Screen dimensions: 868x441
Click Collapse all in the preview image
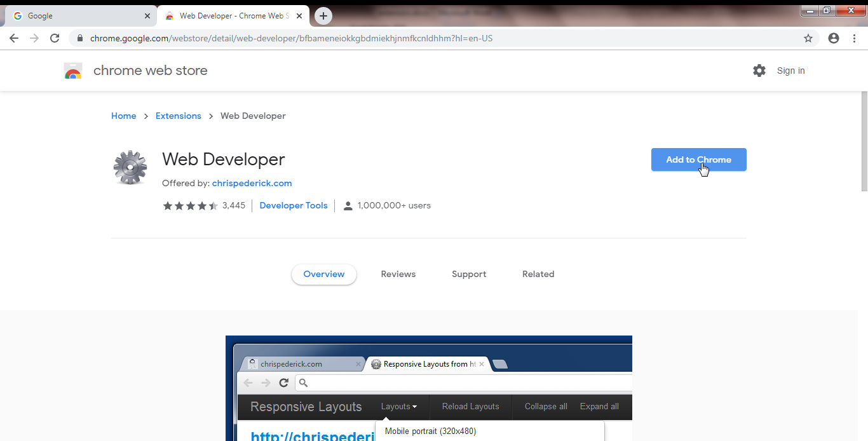546,407
